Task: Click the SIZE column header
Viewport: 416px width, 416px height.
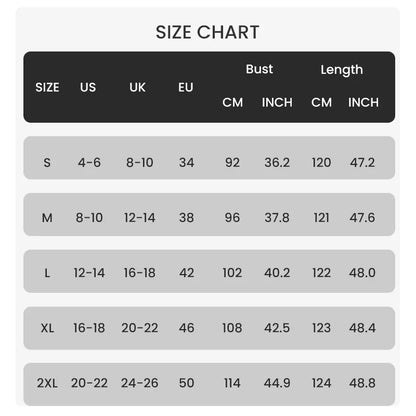Action: pyautogui.click(x=47, y=87)
